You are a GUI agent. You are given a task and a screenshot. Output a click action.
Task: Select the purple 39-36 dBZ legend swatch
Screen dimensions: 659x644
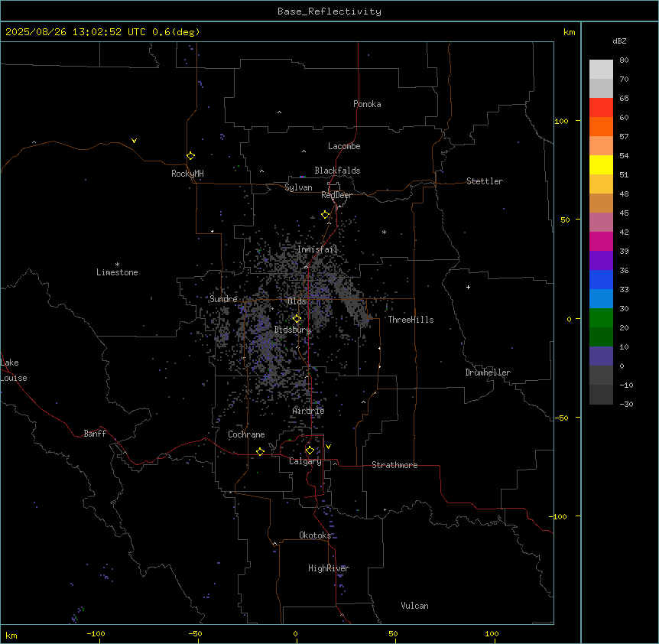point(601,261)
